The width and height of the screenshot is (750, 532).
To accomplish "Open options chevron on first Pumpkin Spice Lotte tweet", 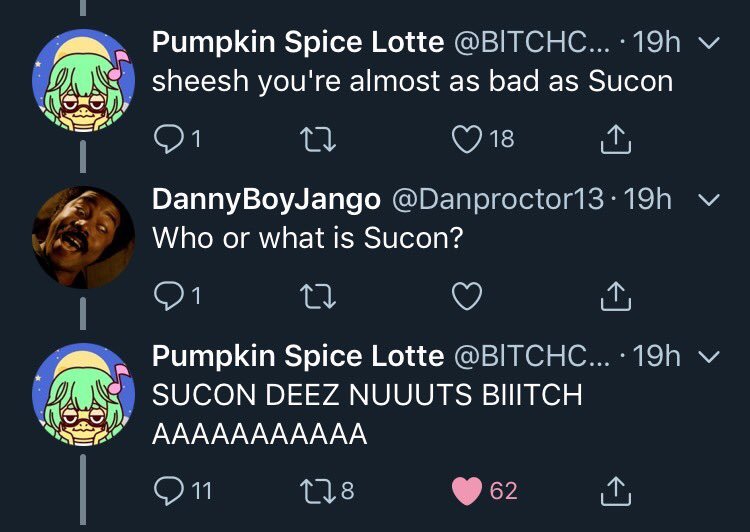I will tap(707, 43).
